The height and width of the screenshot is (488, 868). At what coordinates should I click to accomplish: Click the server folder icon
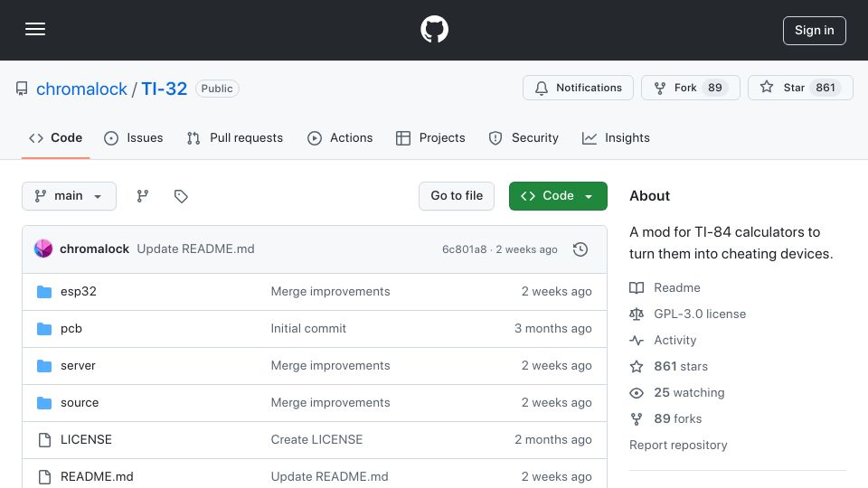pyautogui.click(x=44, y=366)
